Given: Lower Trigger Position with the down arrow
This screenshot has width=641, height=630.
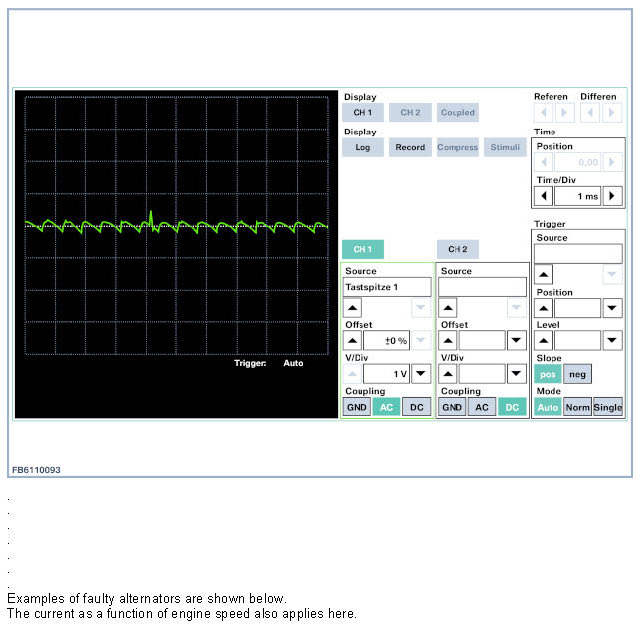Looking at the screenshot, I should pos(612,308).
